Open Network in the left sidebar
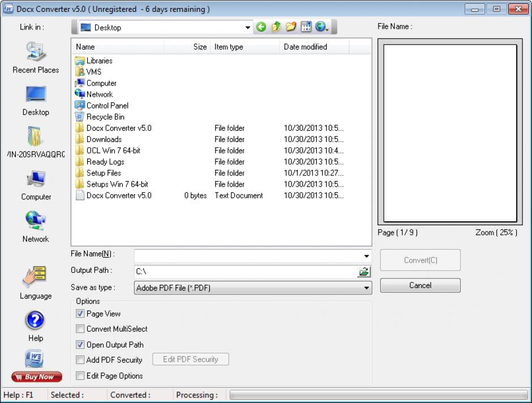The width and height of the screenshot is (532, 403). 36,226
